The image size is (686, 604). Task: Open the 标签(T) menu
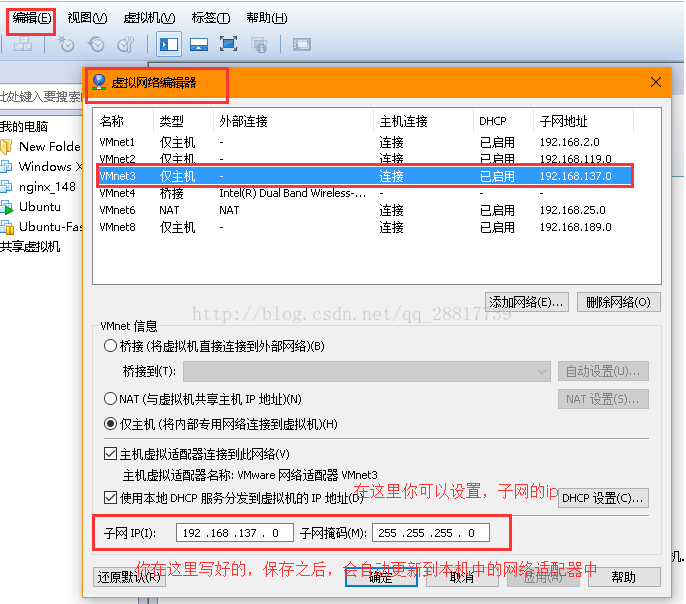(211, 18)
